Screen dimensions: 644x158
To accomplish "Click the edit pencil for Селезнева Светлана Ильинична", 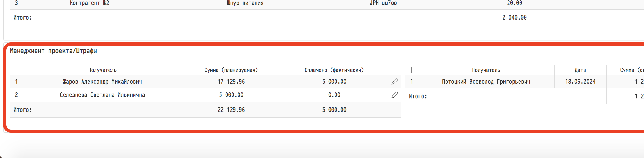I will [394, 95].
